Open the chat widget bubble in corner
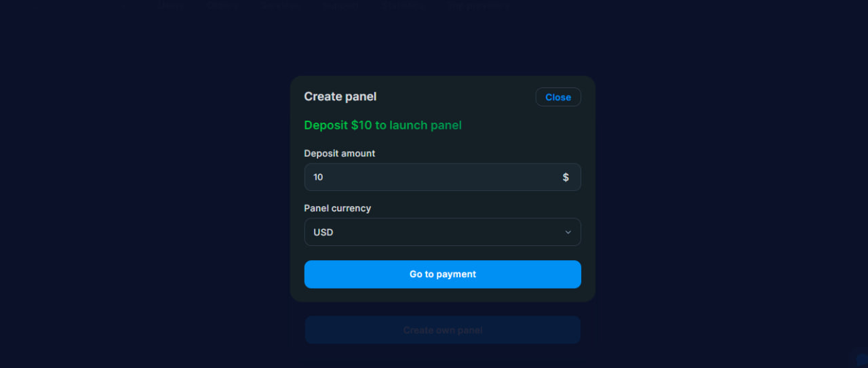This screenshot has width=868, height=368. 861,361
